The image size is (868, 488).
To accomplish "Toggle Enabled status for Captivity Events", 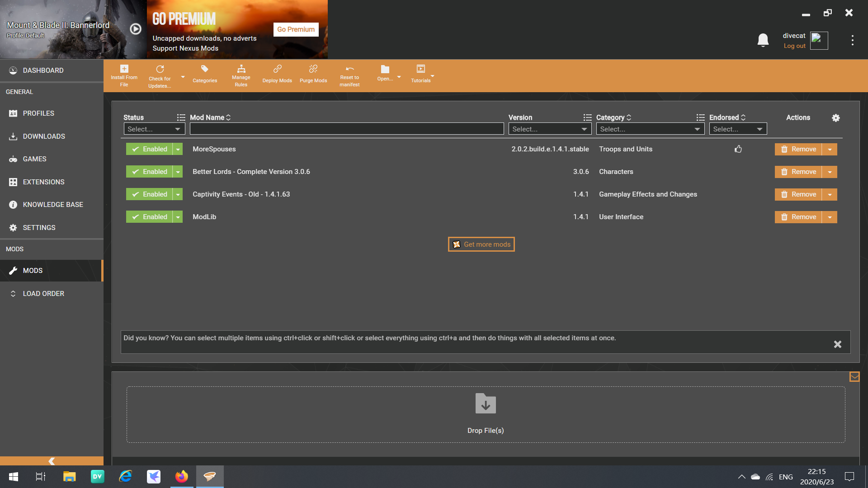I will (x=149, y=194).
